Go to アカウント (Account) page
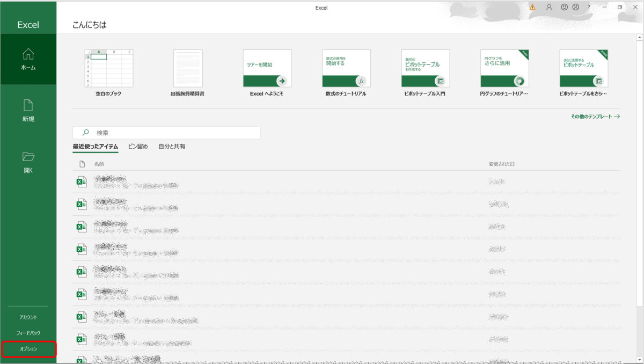 pos(28,317)
